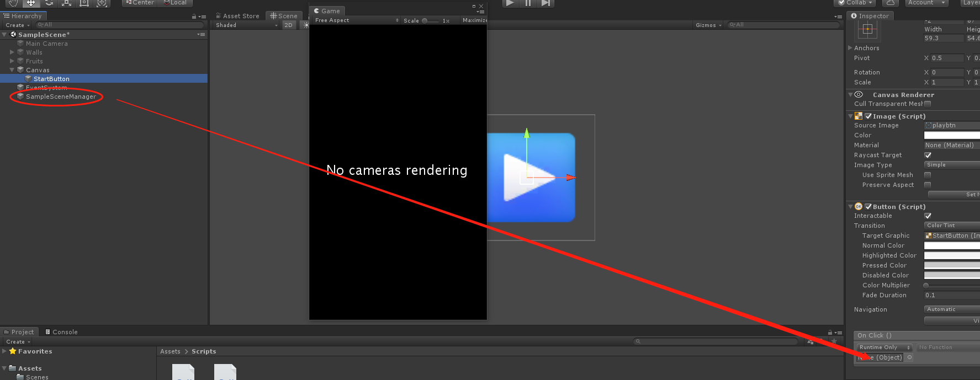
Task: Adjust the Color Multiplier slider
Action: (952, 285)
